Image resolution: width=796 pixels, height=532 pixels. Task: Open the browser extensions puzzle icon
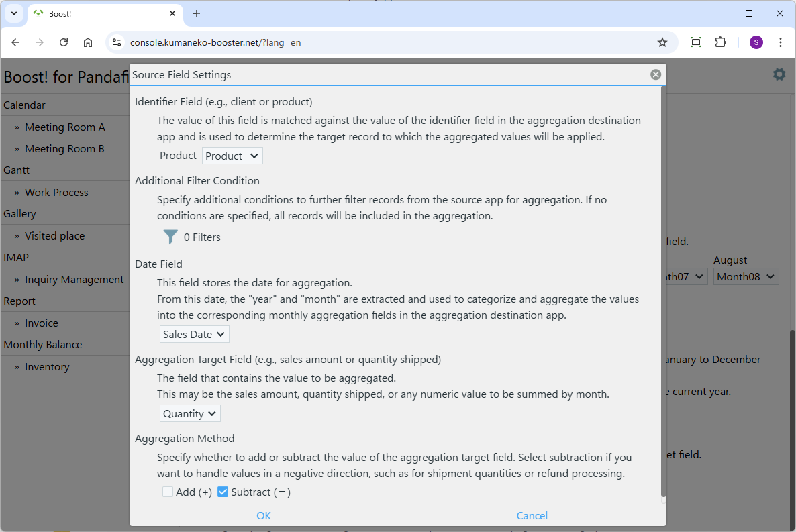click(720, 42)
